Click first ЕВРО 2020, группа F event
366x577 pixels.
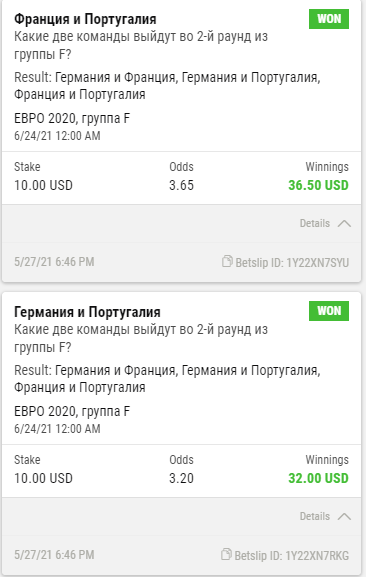(x=72, y=118)
